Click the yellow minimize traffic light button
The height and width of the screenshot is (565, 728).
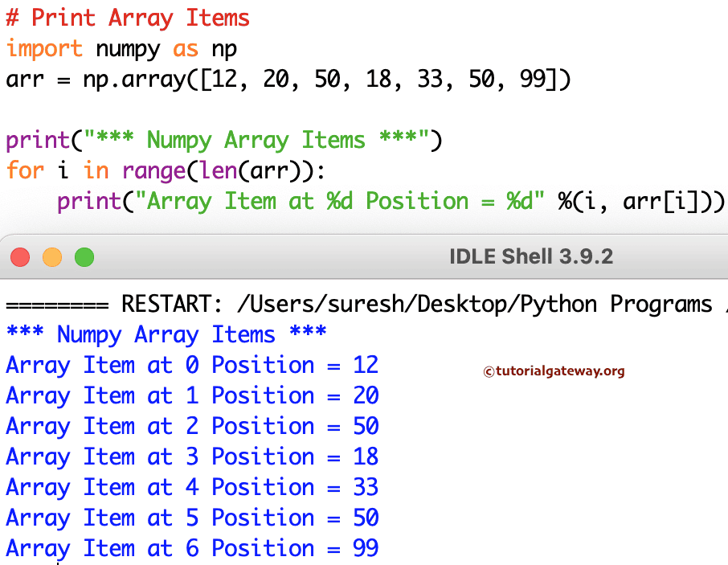51,257
